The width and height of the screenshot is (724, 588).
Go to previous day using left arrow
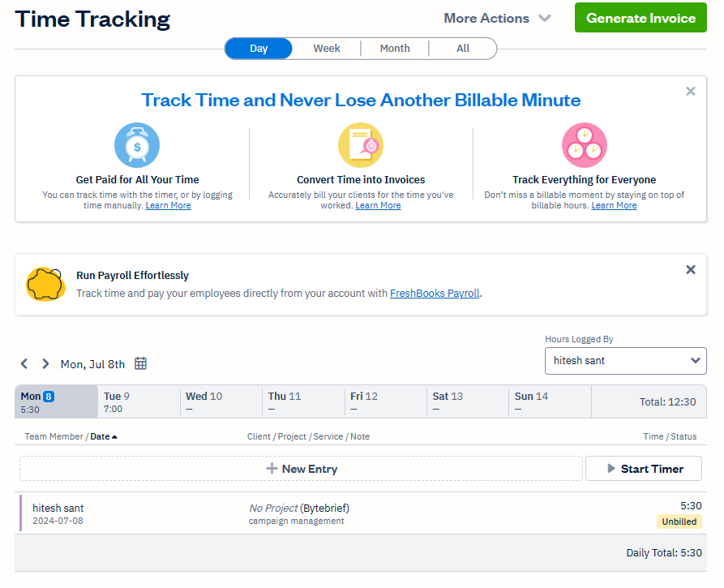[24, 364]
